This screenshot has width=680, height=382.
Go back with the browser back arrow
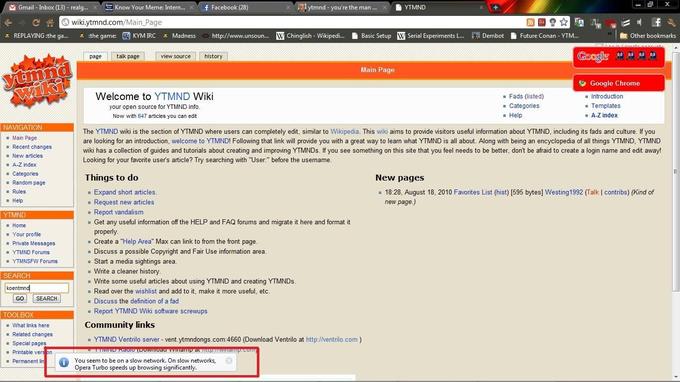click(x=8, y=23)
